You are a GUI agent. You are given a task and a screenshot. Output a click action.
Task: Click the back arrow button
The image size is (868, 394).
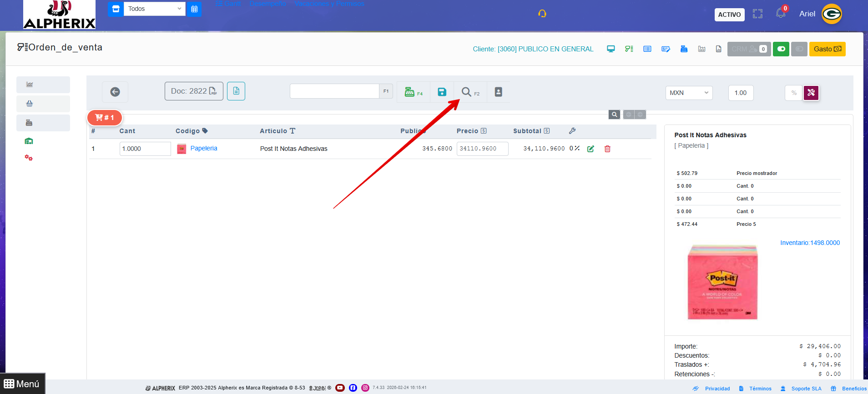click(x=115, y=92)
